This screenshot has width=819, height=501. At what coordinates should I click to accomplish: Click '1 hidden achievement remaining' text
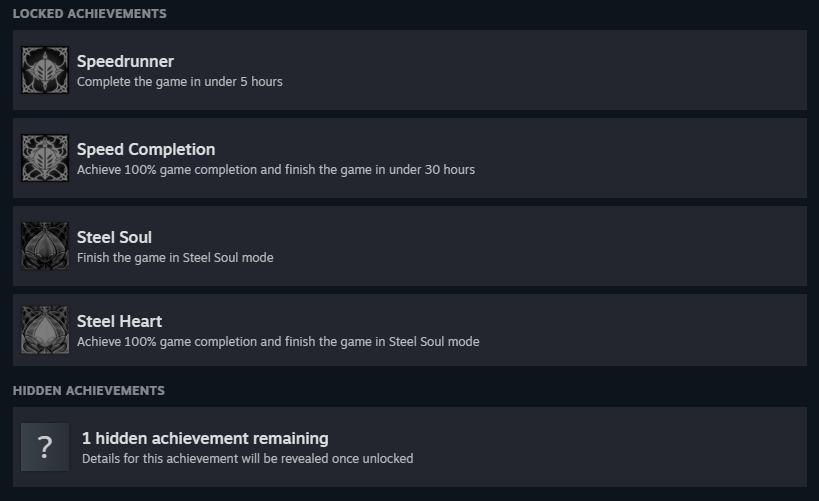coord(205,438)
